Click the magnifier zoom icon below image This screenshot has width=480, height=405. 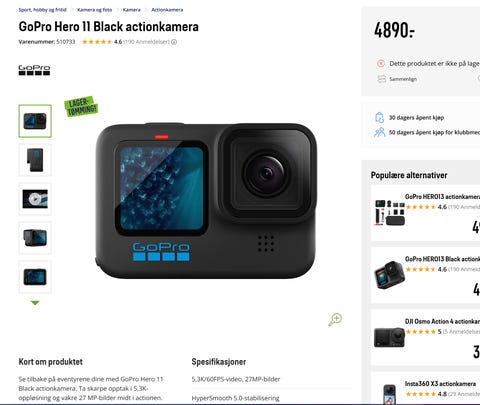(335, 319)
